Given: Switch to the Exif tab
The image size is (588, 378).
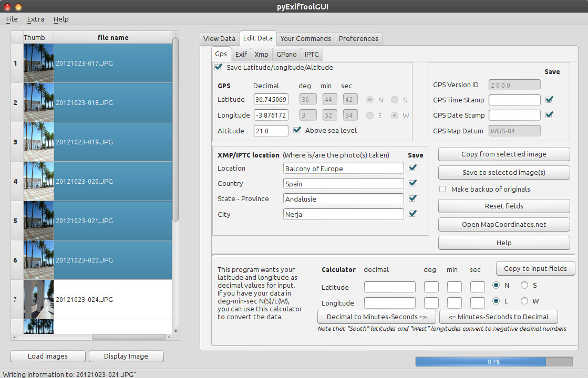Looking at the screenshot, I should 241,54.
